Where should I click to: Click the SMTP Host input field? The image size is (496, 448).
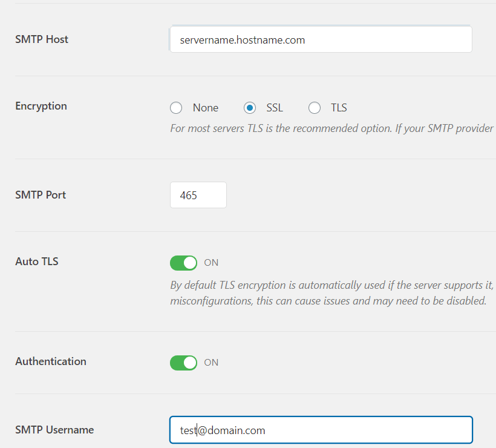[321, 39]
